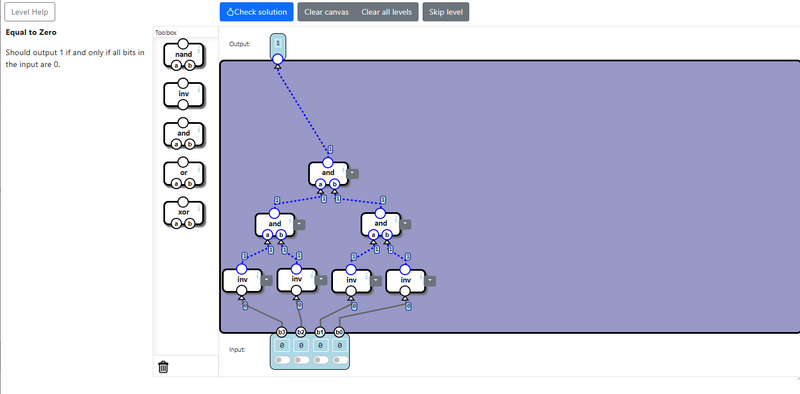Open dropdown on the leftmost inv gate
800x394 pixels.
coord(267,280)
